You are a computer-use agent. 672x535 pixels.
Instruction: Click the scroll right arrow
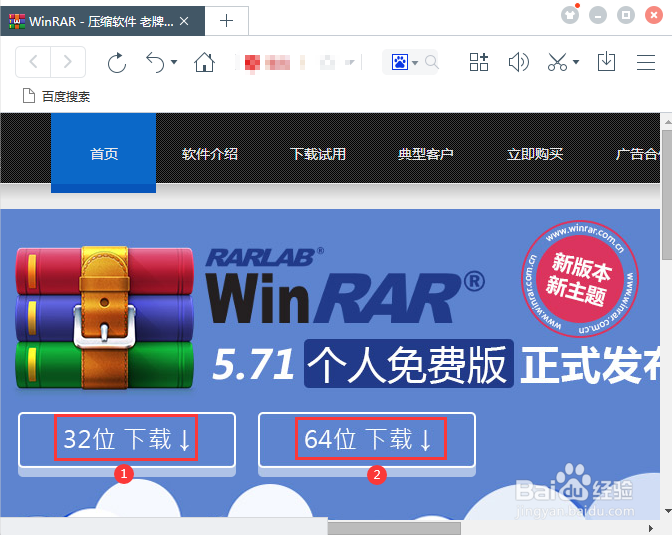[651, 528]
